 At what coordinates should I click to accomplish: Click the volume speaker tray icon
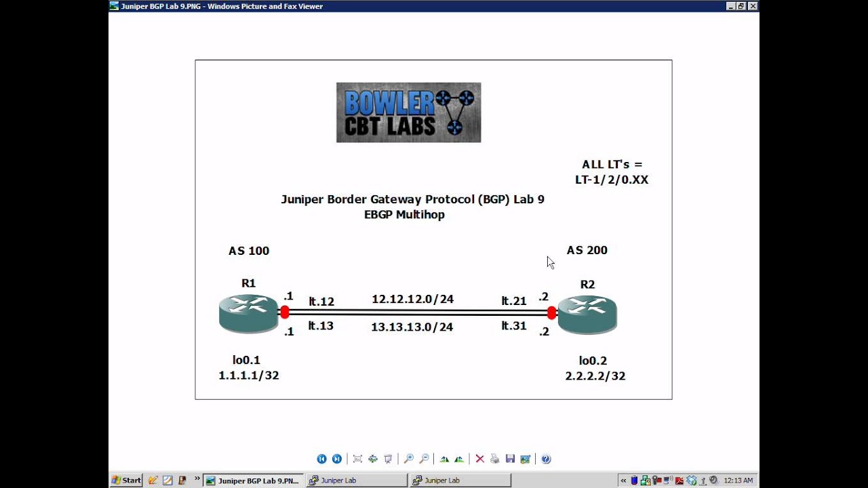point(713,480)
